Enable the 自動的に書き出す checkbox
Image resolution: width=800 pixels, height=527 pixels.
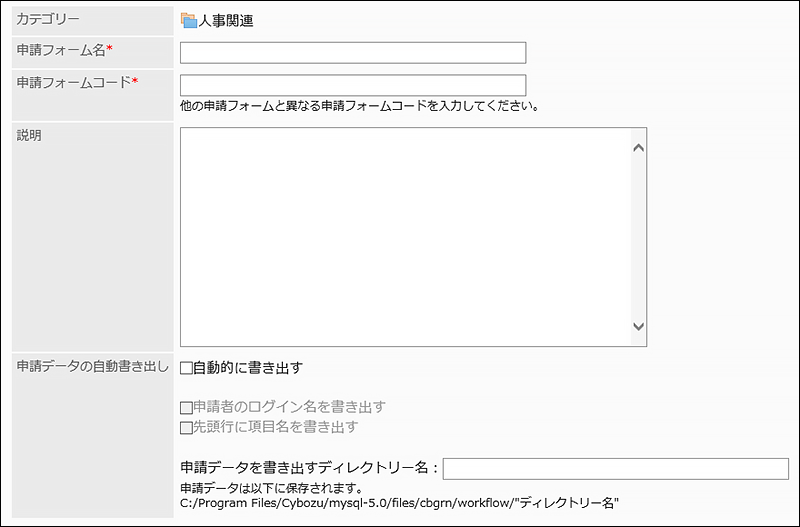[x=186, y=368]
